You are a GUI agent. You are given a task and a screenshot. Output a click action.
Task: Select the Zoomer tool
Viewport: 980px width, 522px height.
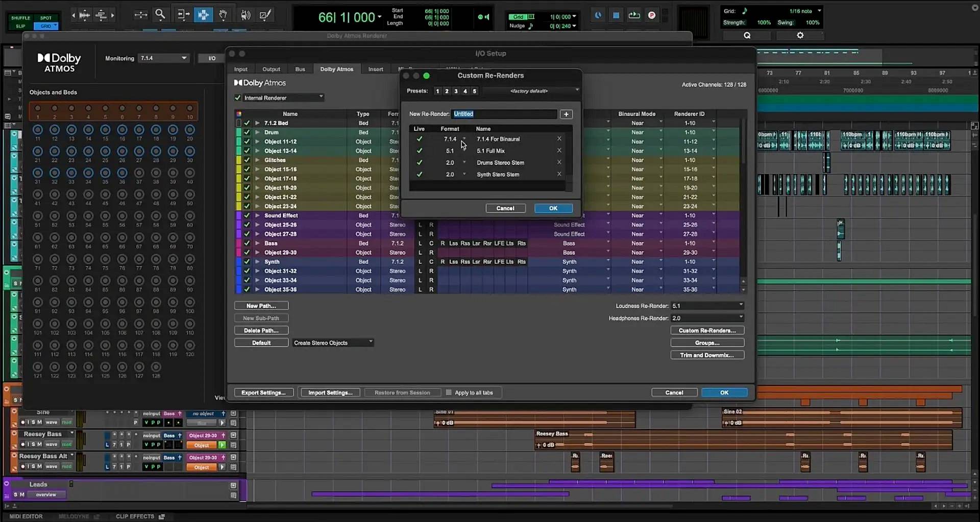160,15
